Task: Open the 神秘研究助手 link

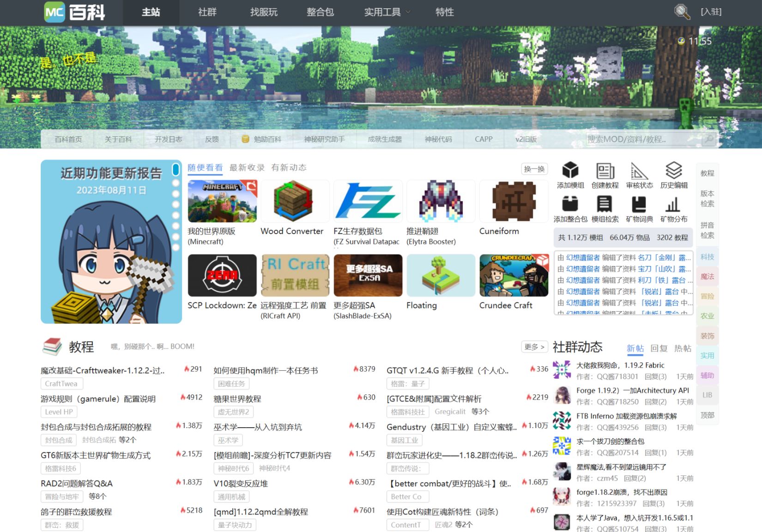Action: 324,139
